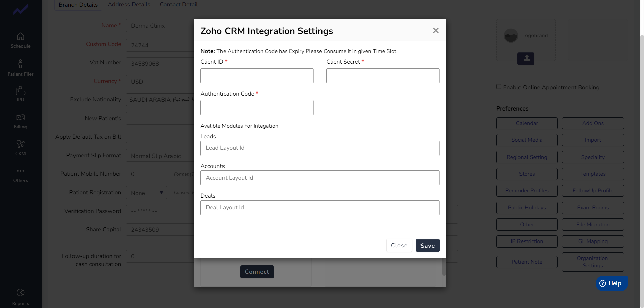Open GL Mapping preferences

[593, 241]
